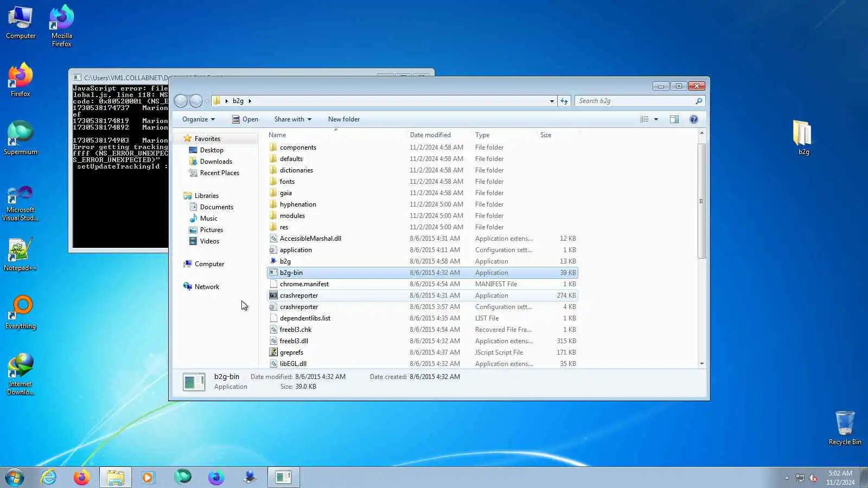868x488 pixels.
Task: Select the Microsoft Visual Studio desktop shortcut
Action: 21,203
